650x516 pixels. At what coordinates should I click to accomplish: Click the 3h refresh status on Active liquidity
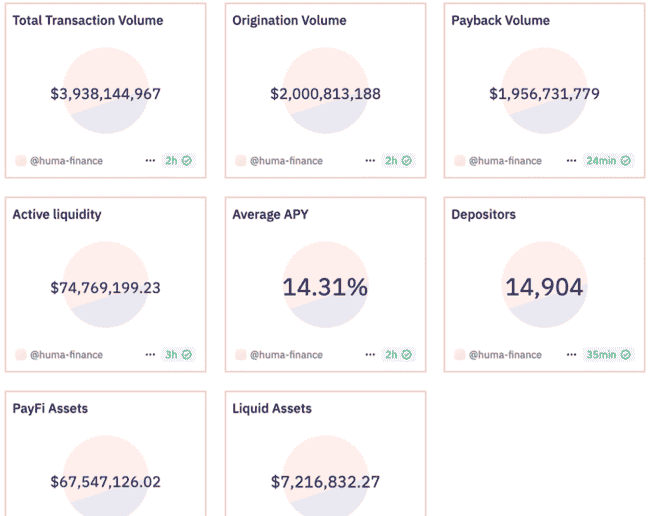[179, 354]
